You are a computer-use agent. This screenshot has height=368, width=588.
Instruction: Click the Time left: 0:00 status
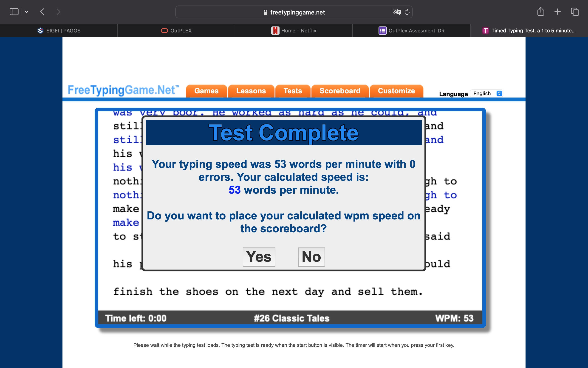tap(136, 318)
